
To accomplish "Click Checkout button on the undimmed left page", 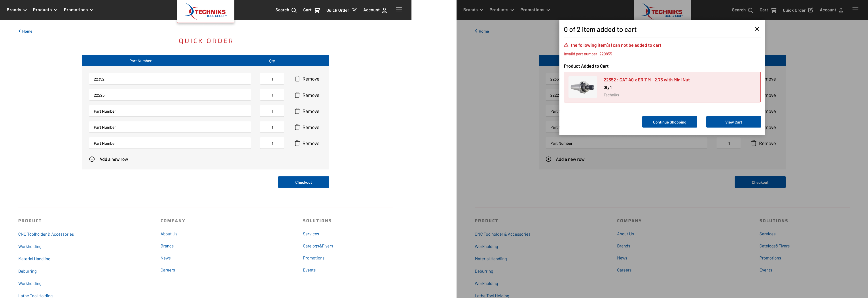I will tap(303, 182).
